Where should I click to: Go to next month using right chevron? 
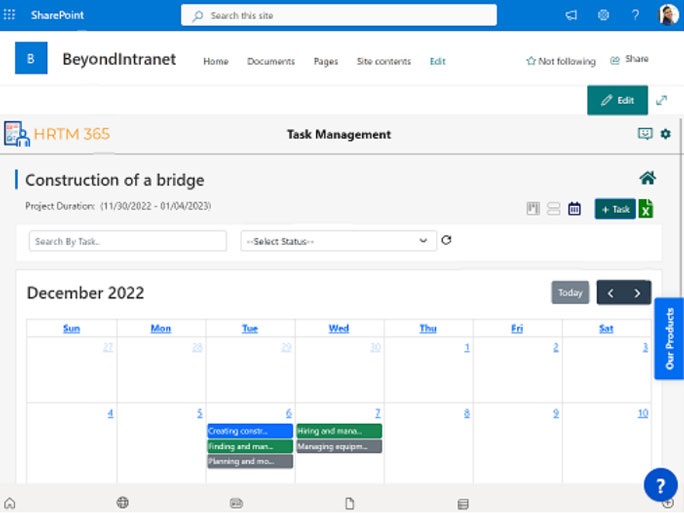(x=638, y=293)
